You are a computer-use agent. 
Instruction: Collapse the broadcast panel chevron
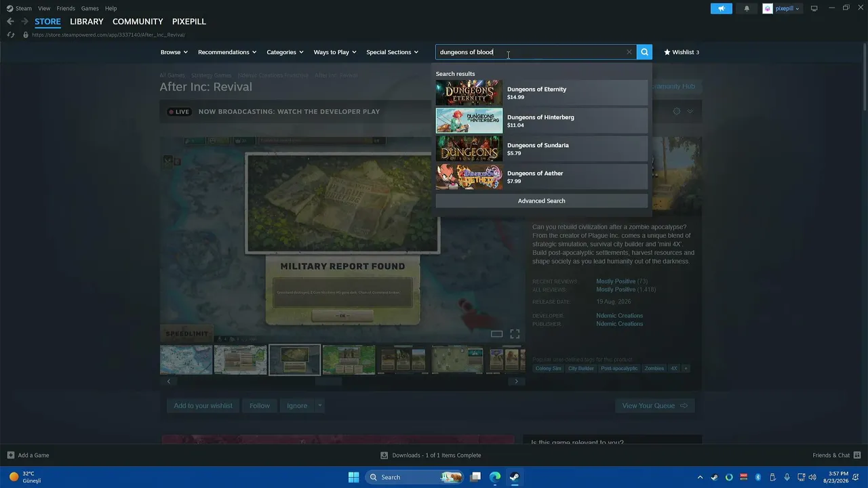tap(690, 111)
